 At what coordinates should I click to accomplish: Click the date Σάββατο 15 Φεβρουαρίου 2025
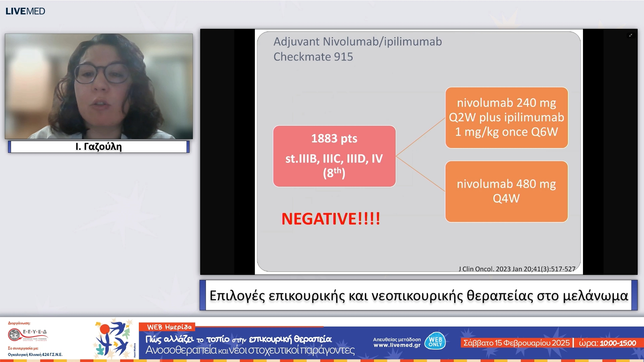coord(517,343)
